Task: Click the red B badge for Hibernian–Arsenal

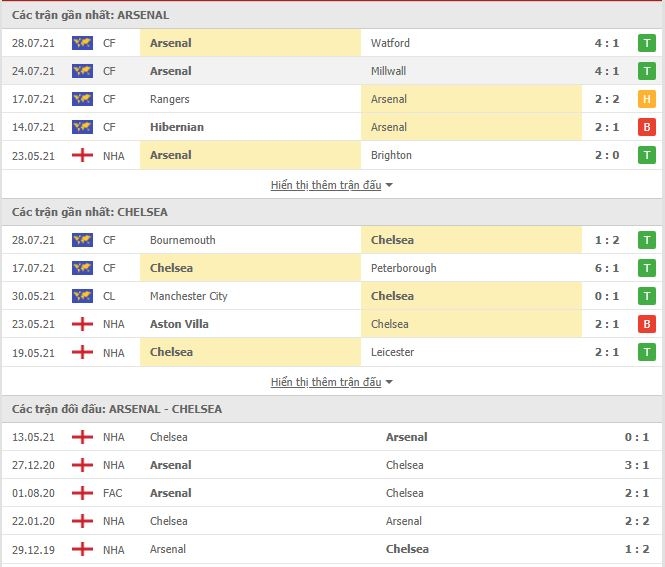Action: point(646,127)
